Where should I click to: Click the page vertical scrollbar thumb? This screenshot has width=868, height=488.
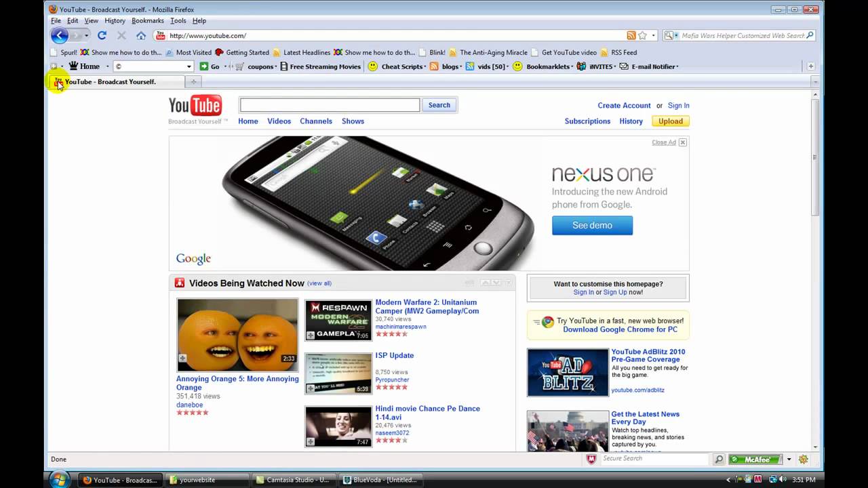click(x=815, y=157)
